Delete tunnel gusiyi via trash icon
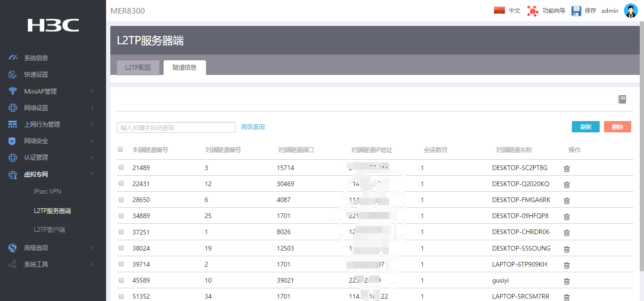The height and width of the screenshot is (301, 644). pyautogui.click(x=567, y=281)
